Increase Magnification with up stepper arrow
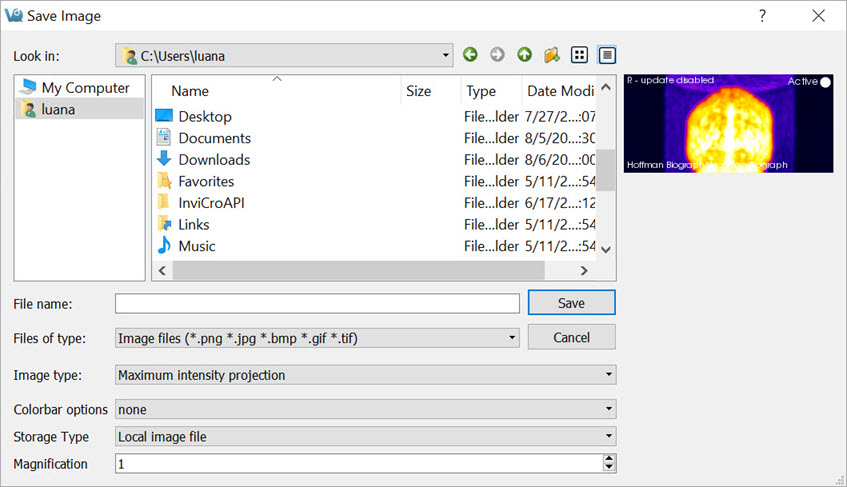 [609, 459]
